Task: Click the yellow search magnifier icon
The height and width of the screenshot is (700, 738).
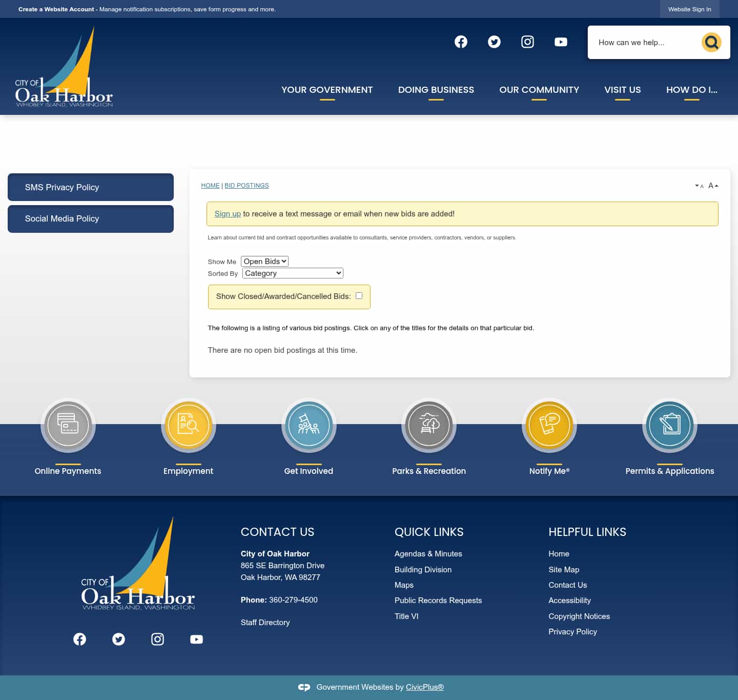Action: tap(711, 42)
